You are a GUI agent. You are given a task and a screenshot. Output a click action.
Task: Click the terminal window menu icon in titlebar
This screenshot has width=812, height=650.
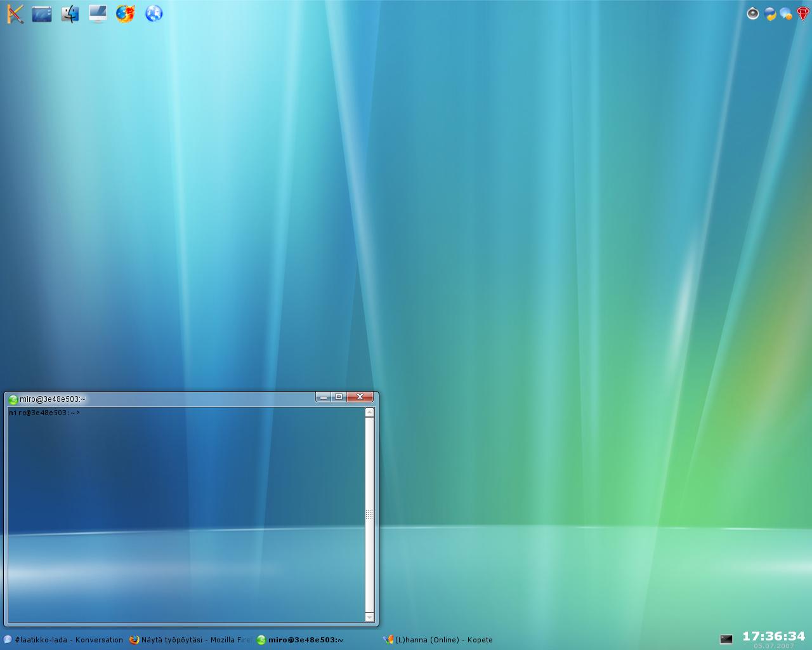[x=13, y=399]
